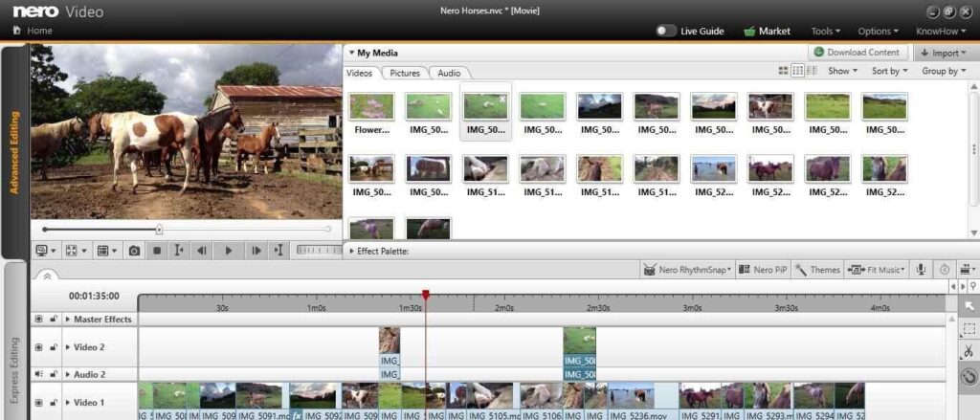Open the Nero RhythmSnap tool
This screenshot has height=420, width=980.
click(687, 270)
